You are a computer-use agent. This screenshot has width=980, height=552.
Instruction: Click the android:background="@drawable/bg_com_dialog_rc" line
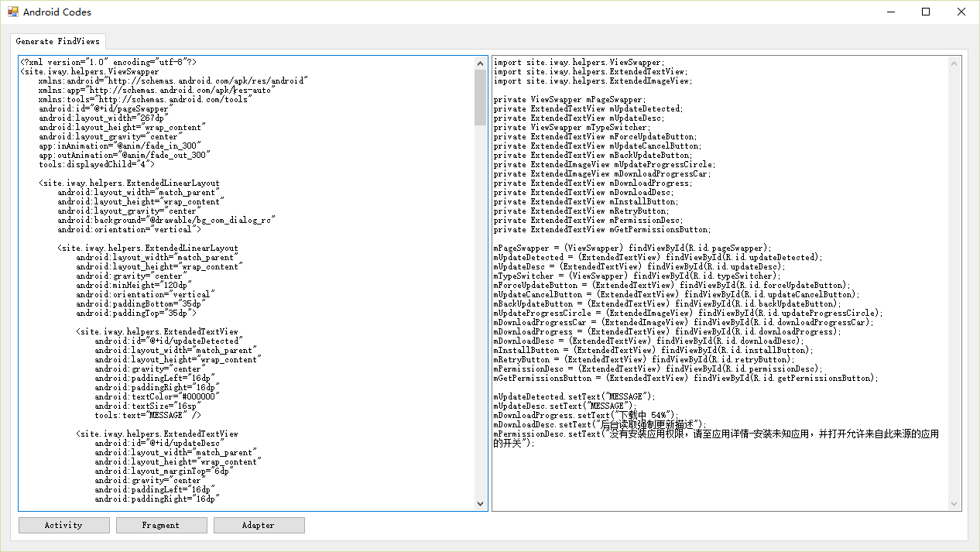pos(166,220)
